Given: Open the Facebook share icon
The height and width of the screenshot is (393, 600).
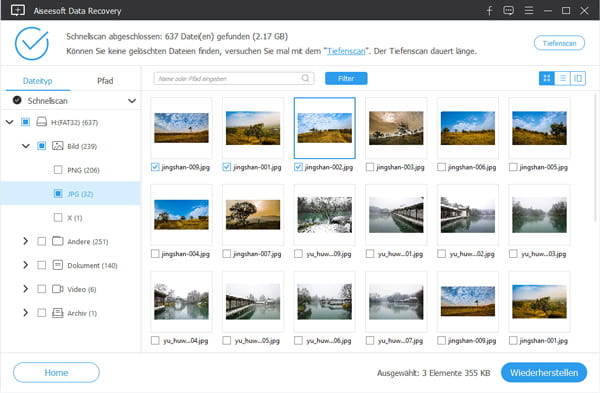Looking at the screenshot, I should pos(489,11).
